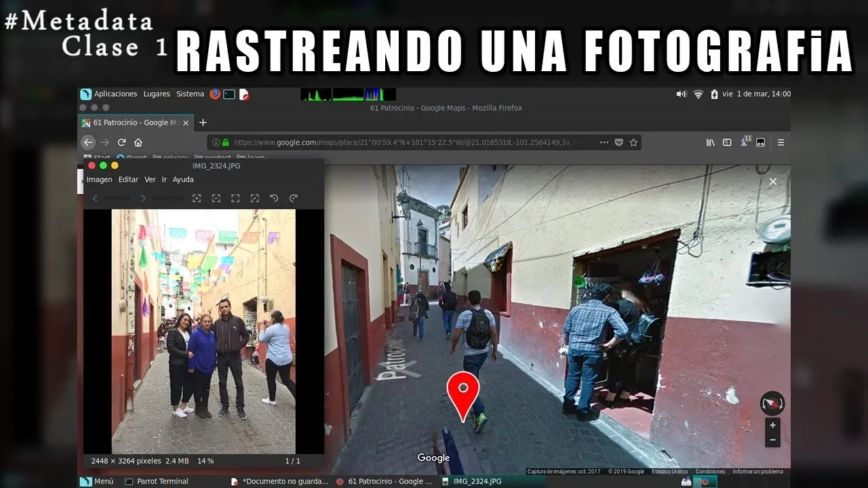Viewport: 868px width, 488px height.
Task: Open the clock showing vie 1 de mar, 14:00
Action: click(x=756, y=94)
